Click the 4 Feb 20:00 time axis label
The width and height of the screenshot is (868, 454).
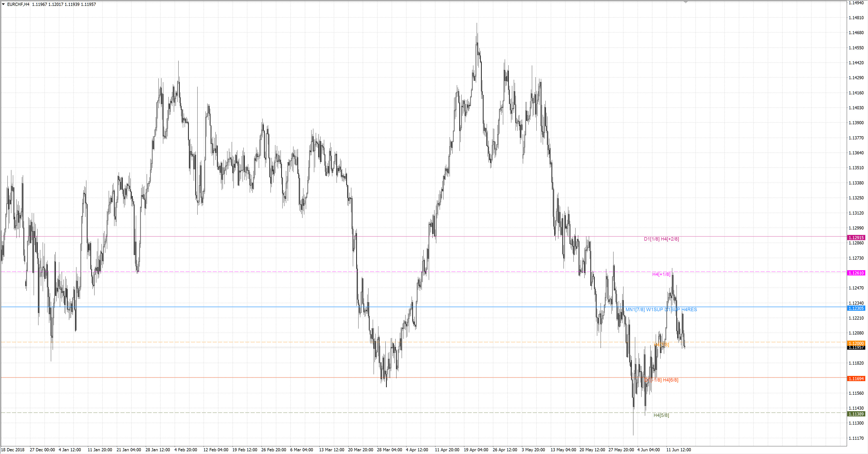[x=186, y=450]
